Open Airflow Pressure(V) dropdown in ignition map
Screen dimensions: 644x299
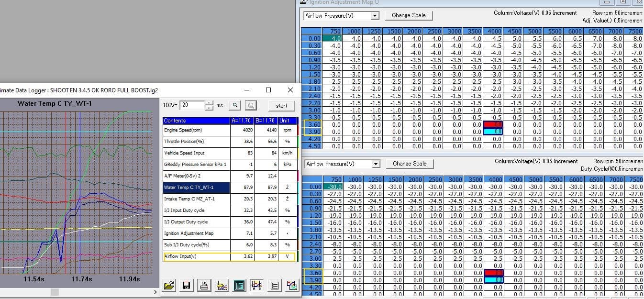tap(375, 16)
